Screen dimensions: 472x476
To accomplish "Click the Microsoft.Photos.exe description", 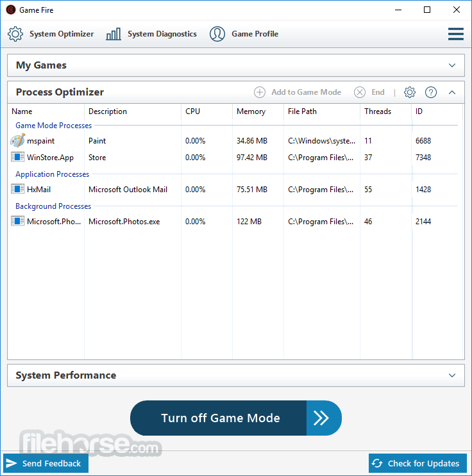I will [x=124, y=221].
